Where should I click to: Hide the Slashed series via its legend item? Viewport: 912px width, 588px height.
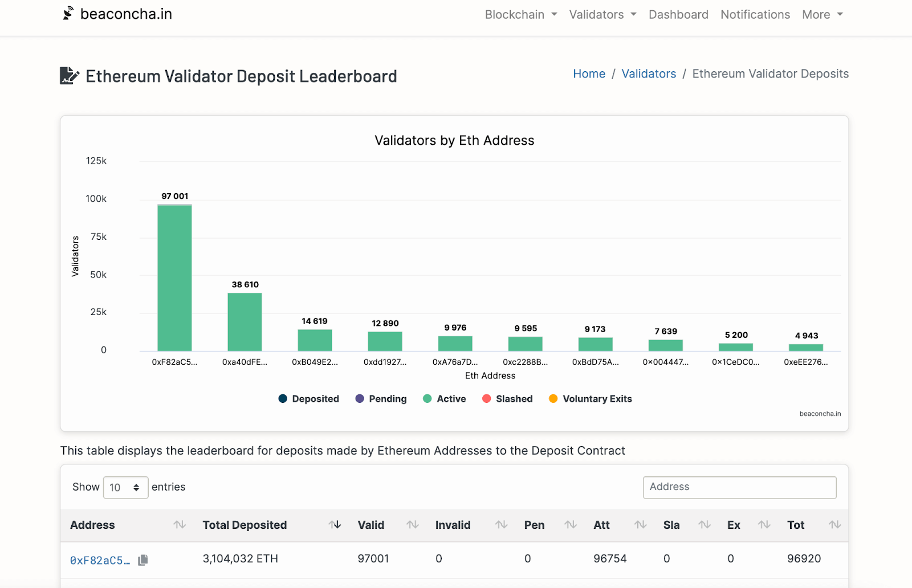(507, 398)
